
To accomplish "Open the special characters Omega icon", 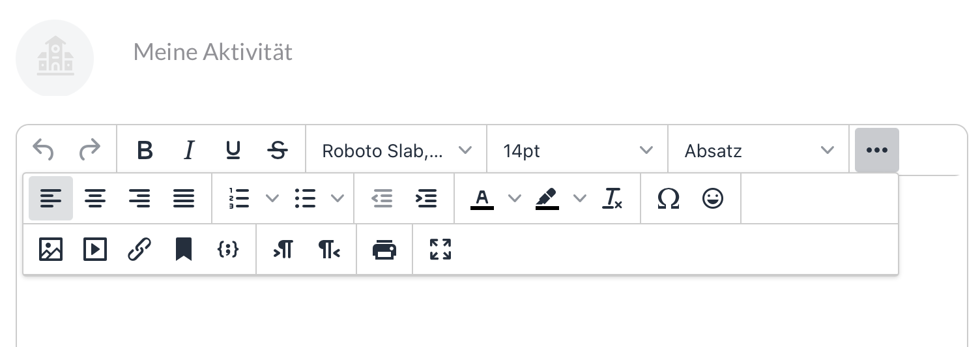I will click(x=669, y=198).
